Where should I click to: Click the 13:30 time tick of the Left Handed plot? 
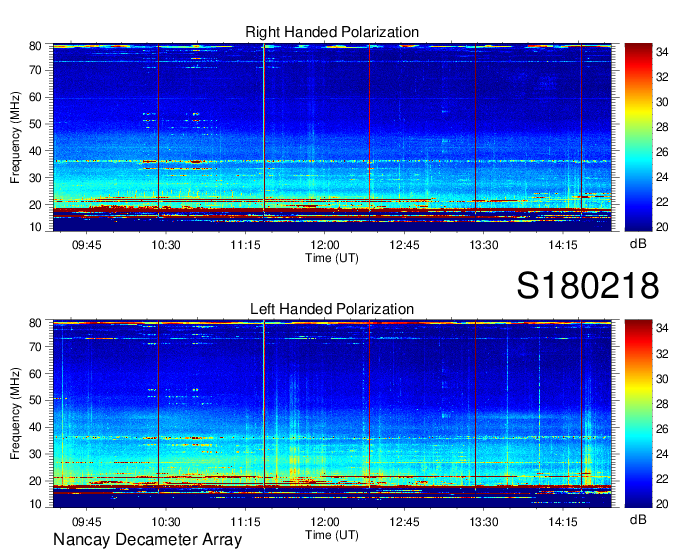pyautogui.click(x=484, y=522)
